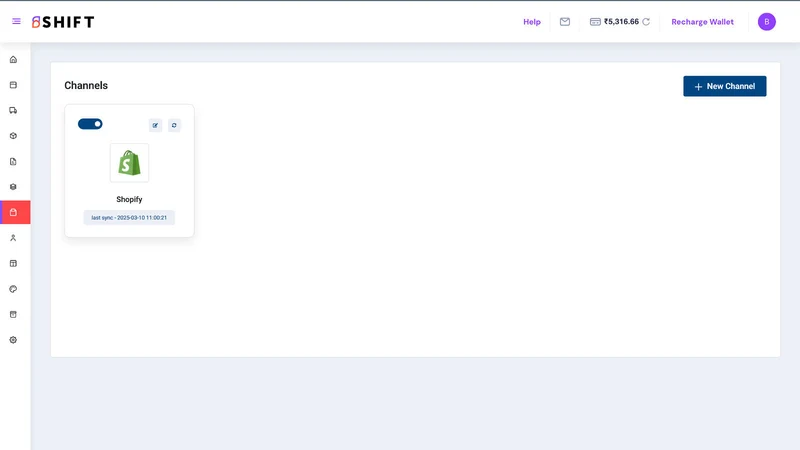Open the user profile avatar B
The width and height of the screenshot is (800, 450).
766,22
